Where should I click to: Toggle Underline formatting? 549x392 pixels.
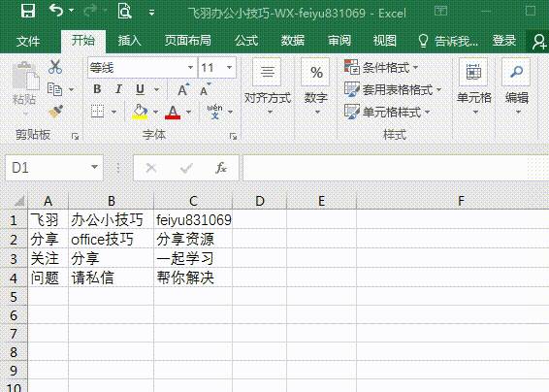pos(140,89)
